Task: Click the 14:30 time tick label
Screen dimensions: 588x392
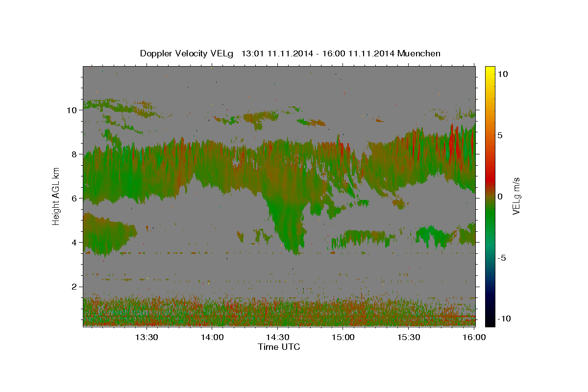Action: [278, 337]
